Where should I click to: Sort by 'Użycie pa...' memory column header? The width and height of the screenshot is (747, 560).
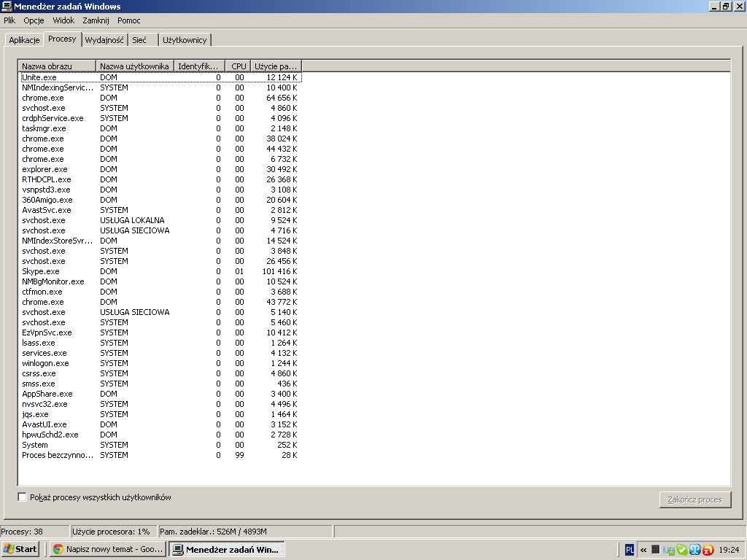click(276, 66)
